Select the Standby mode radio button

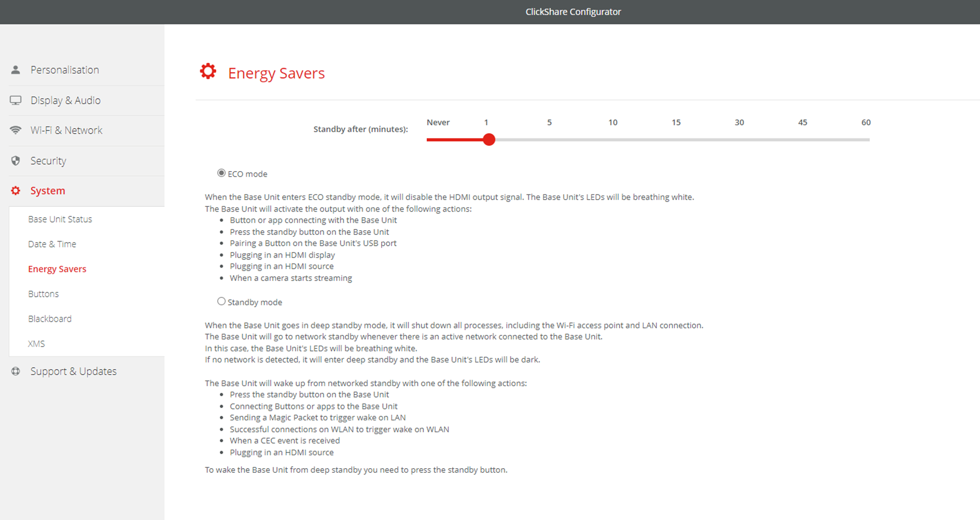pos(221,301)
